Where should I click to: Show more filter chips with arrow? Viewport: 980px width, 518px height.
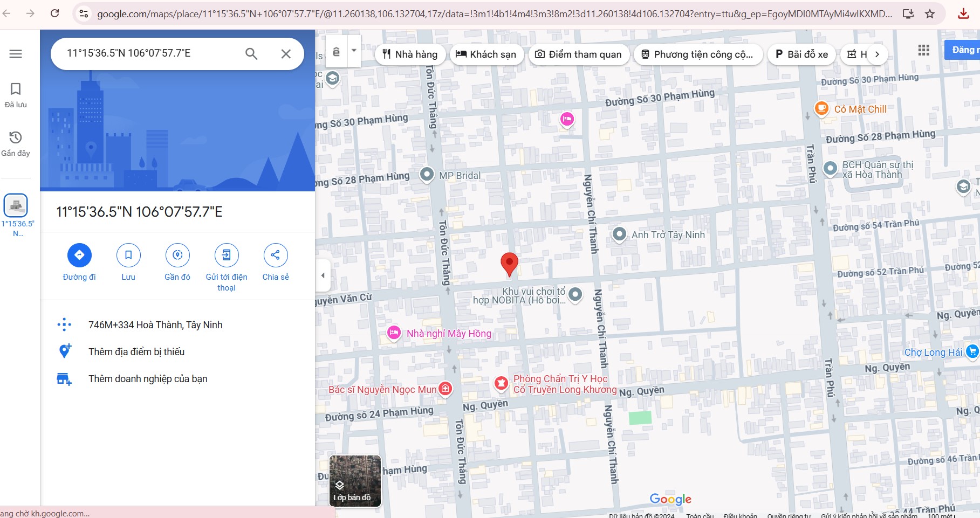coord(877,54)
